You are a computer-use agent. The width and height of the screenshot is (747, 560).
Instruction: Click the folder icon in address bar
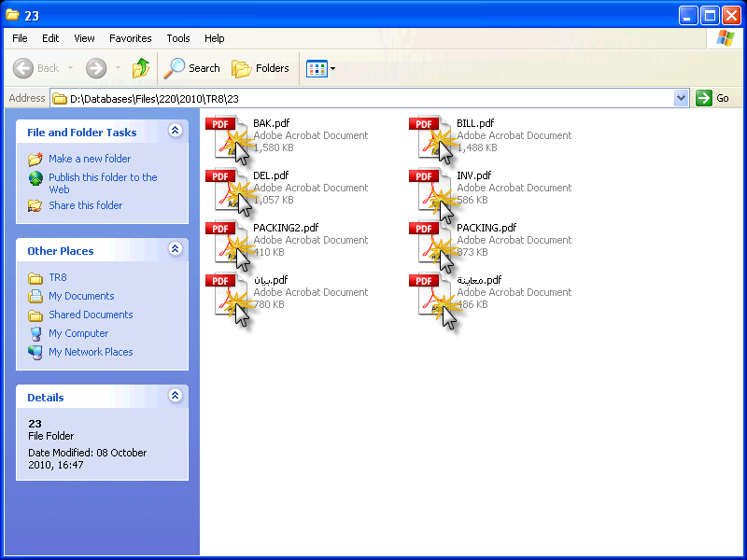pos(60,99)
